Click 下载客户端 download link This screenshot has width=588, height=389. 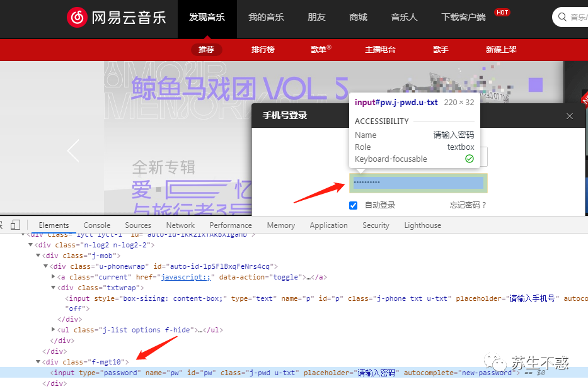click(463, 17)
